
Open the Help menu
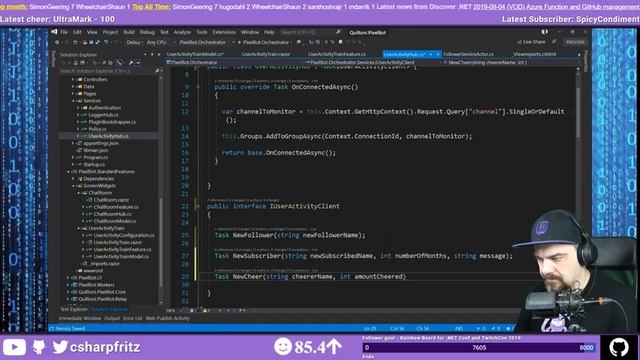point(269,32)
